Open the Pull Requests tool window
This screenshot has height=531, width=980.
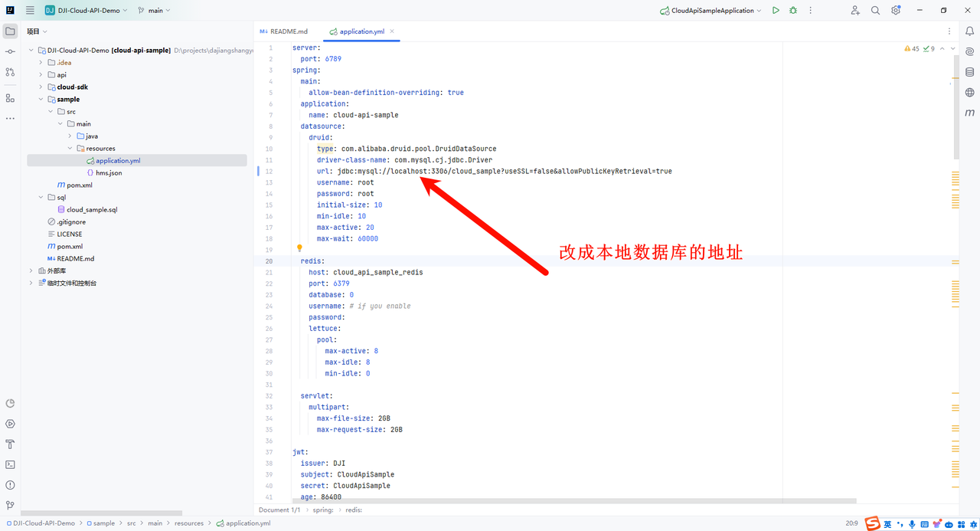10,72
